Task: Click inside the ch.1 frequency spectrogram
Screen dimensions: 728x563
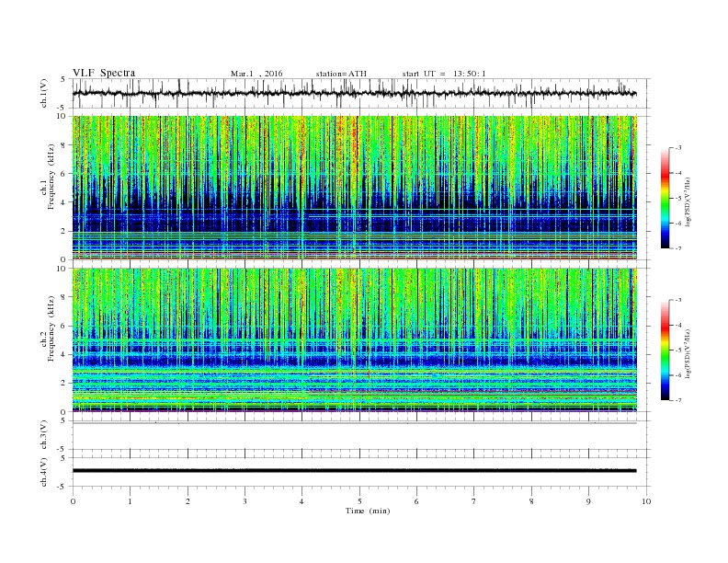Action: [x=354, y=188]
